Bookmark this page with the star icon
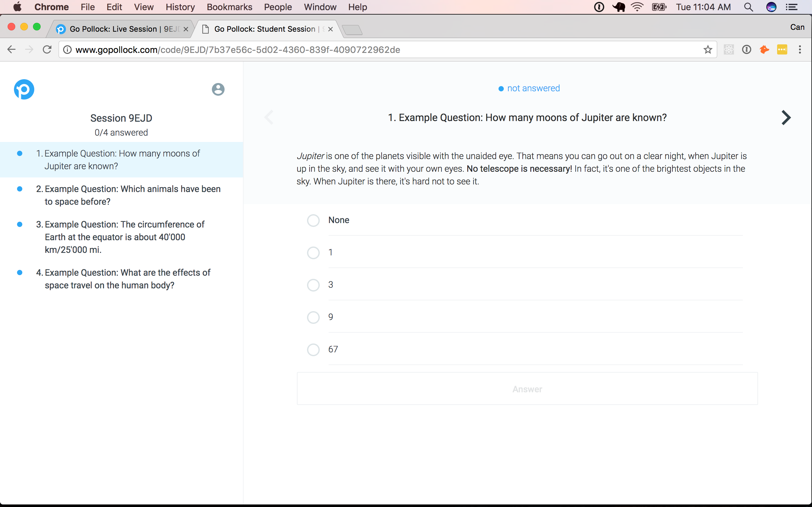 (x=708, y=50)
